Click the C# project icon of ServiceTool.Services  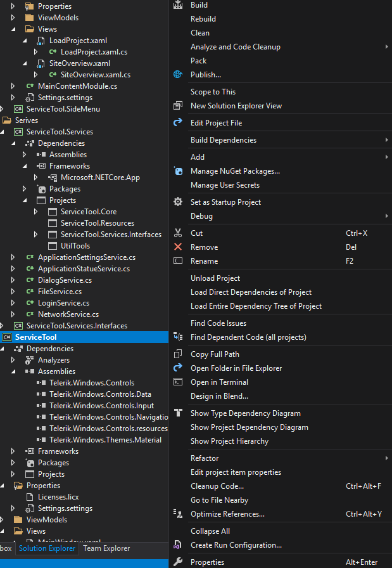click(x=18, y=131)
